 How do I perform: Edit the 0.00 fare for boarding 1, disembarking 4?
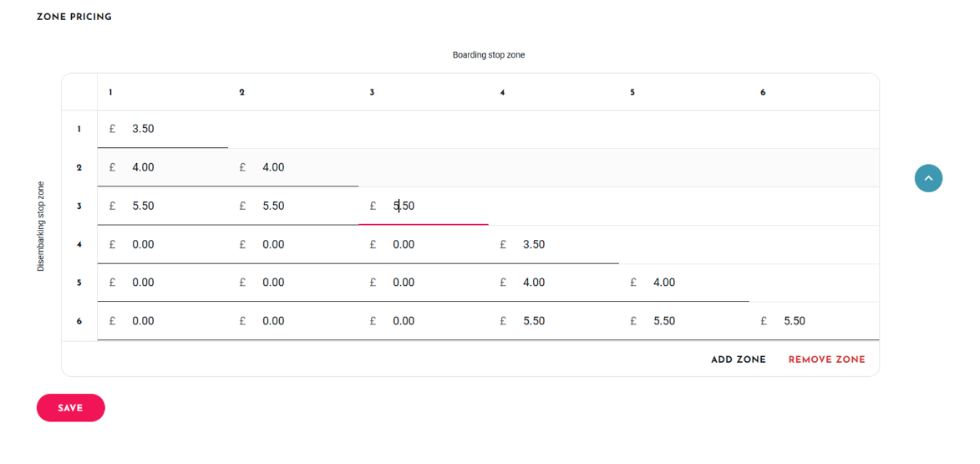tap(163, 244)
